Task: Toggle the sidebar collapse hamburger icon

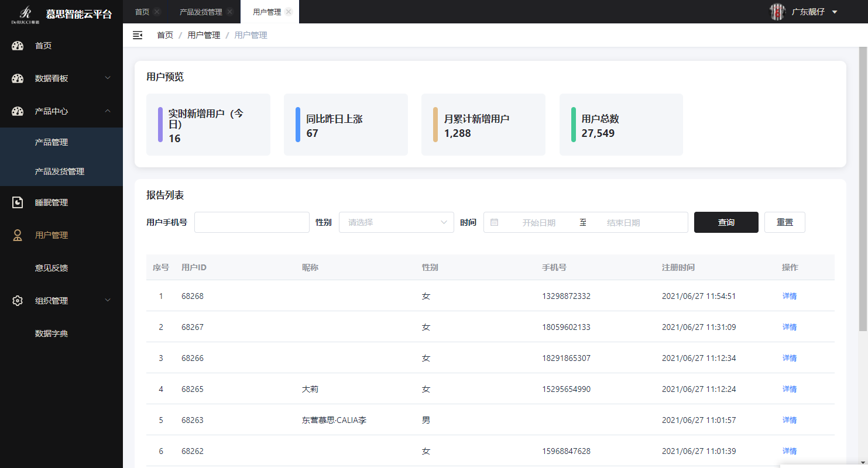Action: pyautogui.click(x=138, y=35)
